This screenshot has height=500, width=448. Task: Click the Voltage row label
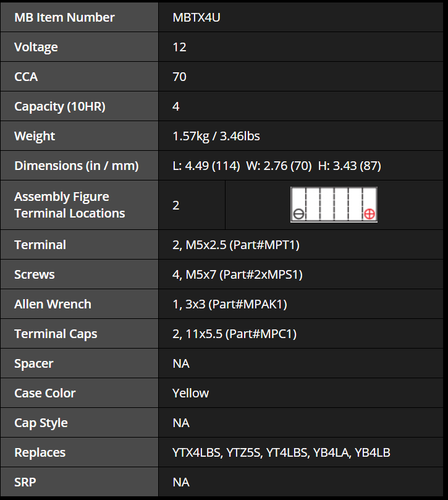coord(36,47)
